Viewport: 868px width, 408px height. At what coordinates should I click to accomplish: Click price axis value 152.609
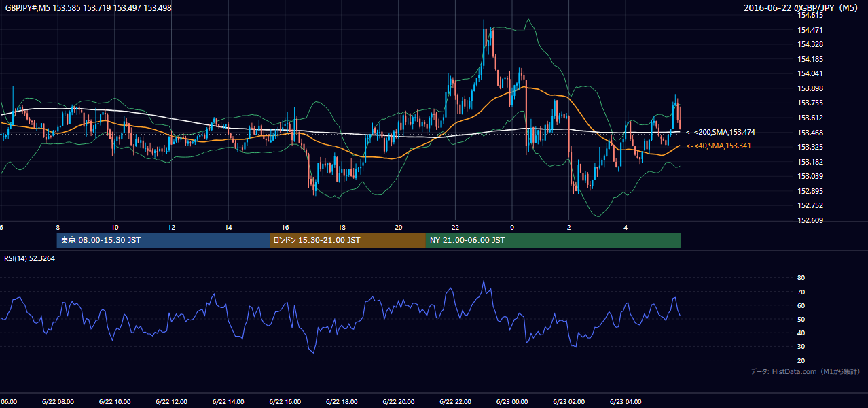click(811, 220)
